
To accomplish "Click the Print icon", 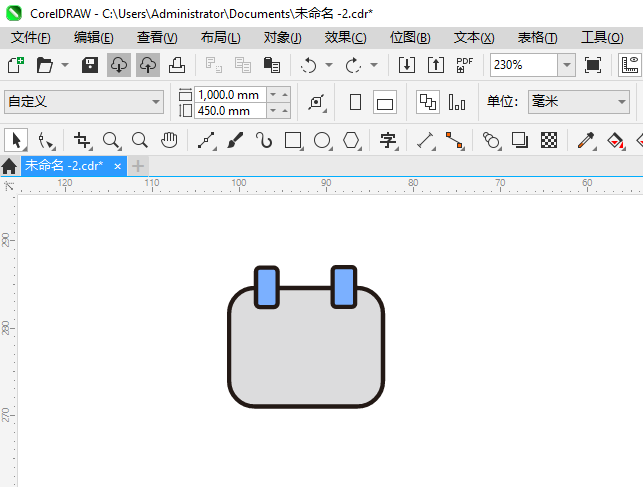I will point(176,65).
